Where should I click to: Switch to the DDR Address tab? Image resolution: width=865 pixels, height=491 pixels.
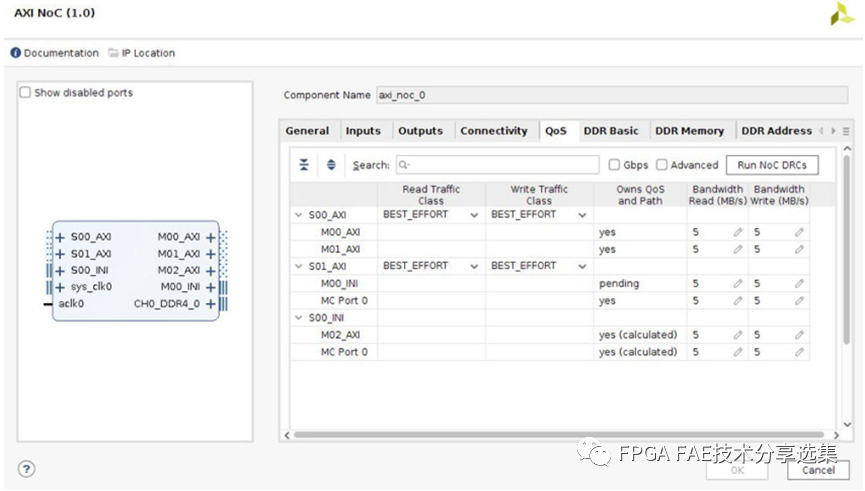[776, 131]
